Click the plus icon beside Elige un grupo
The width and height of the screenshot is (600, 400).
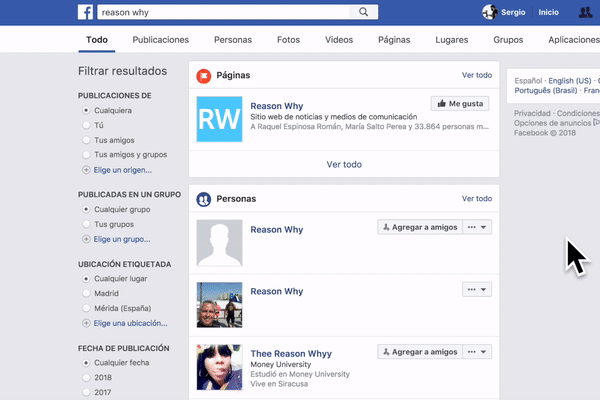click(86, 239)
